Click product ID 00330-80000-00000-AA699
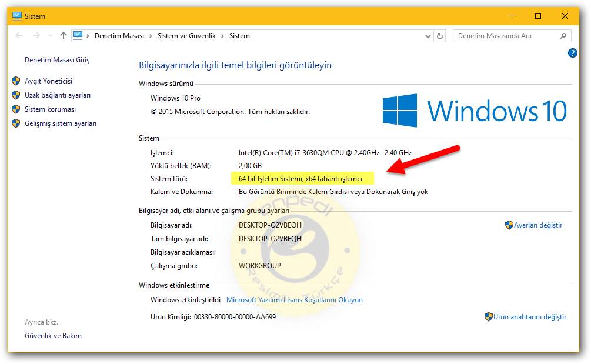 tap(235, 317)
